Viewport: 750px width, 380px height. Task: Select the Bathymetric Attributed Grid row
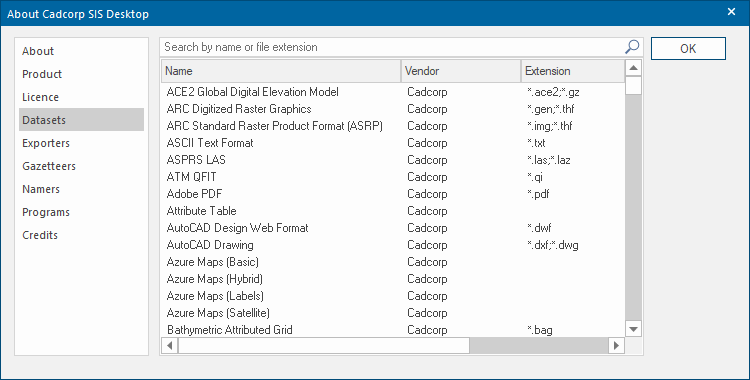click(x=393, y=330)
